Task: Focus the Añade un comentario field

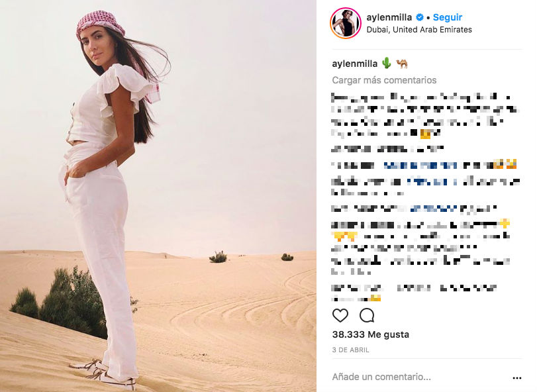Action: [420, 377]
